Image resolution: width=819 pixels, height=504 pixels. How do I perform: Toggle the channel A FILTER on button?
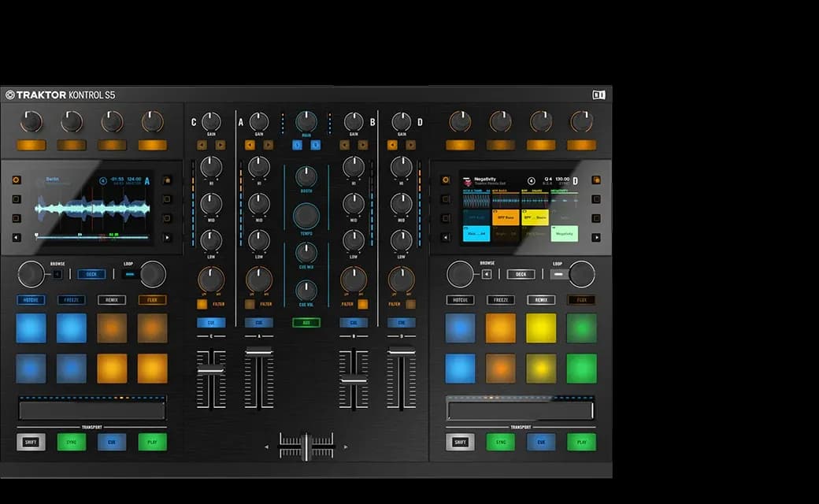click(250, 304)
